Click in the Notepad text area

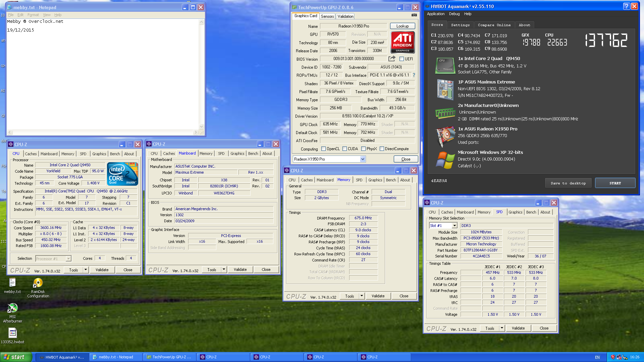pos(103,74)
